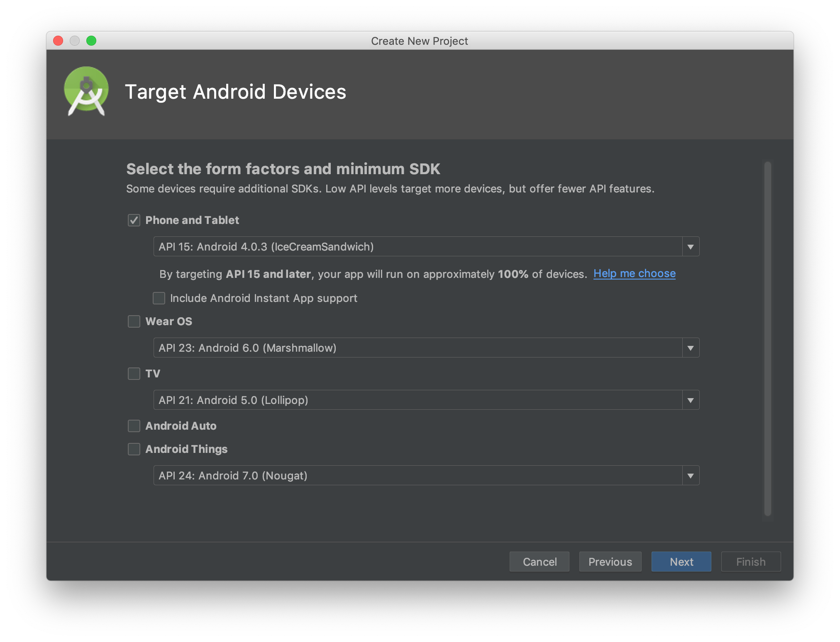
Task: Click the Wear OS form factor icon
Action: [133, 320]
